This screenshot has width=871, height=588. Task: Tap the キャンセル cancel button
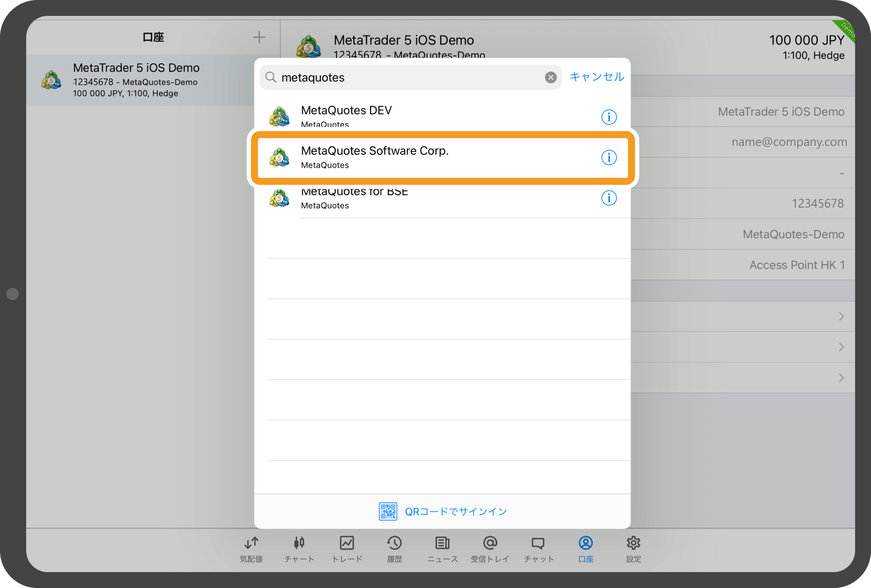[596, 77]
